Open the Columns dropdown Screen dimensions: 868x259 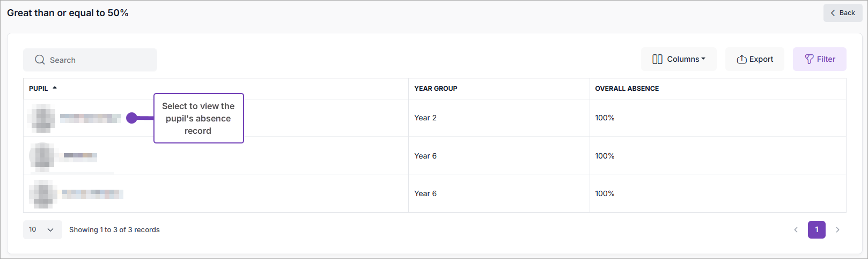pos(679,59)
